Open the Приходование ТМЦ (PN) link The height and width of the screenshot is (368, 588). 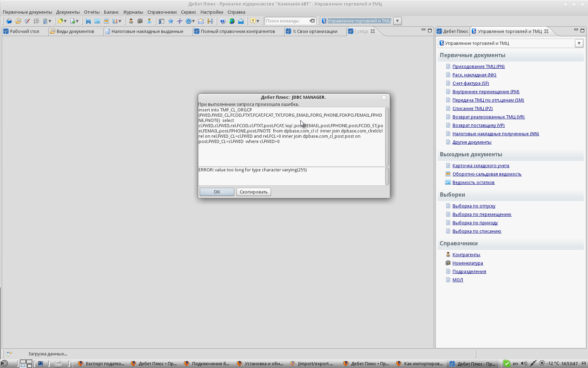478,66
